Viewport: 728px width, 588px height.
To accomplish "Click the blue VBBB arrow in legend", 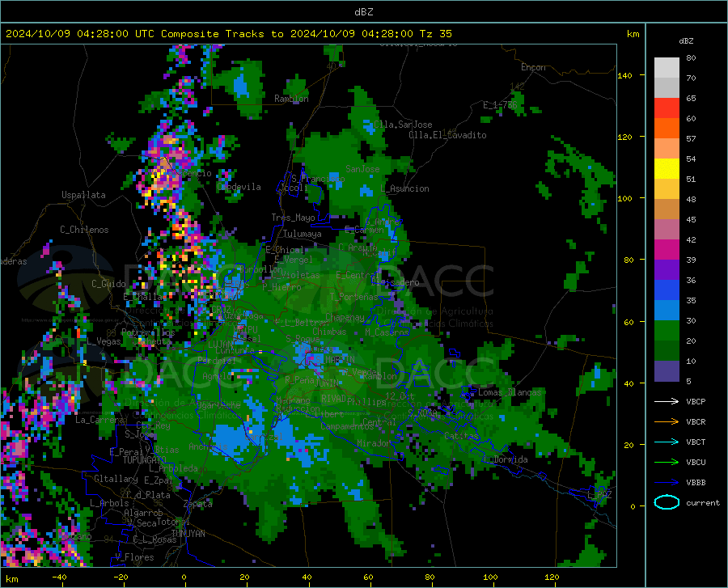I will 667,482.
